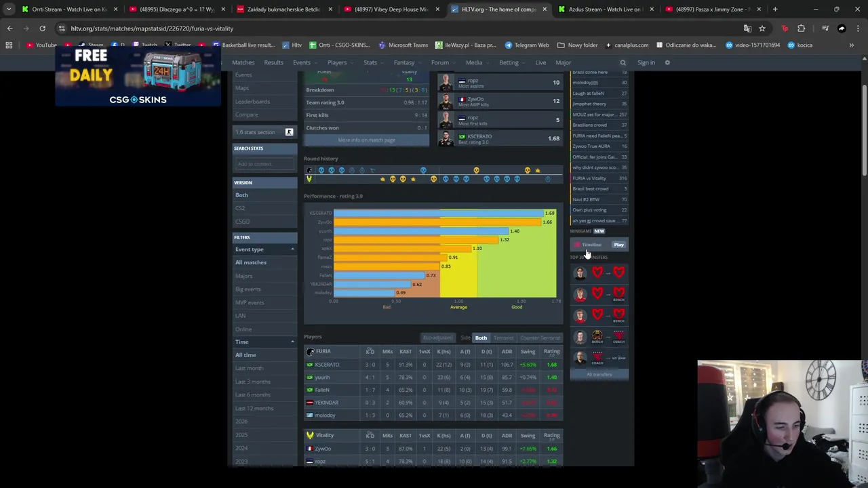
Task: Open the YouTube bookmark
Action: (42, 45)
